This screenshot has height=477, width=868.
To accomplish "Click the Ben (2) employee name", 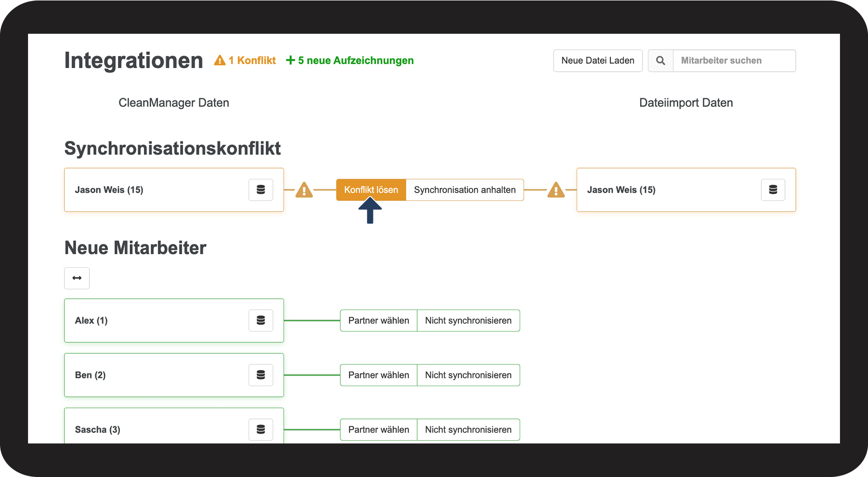I will pos(90,375).
